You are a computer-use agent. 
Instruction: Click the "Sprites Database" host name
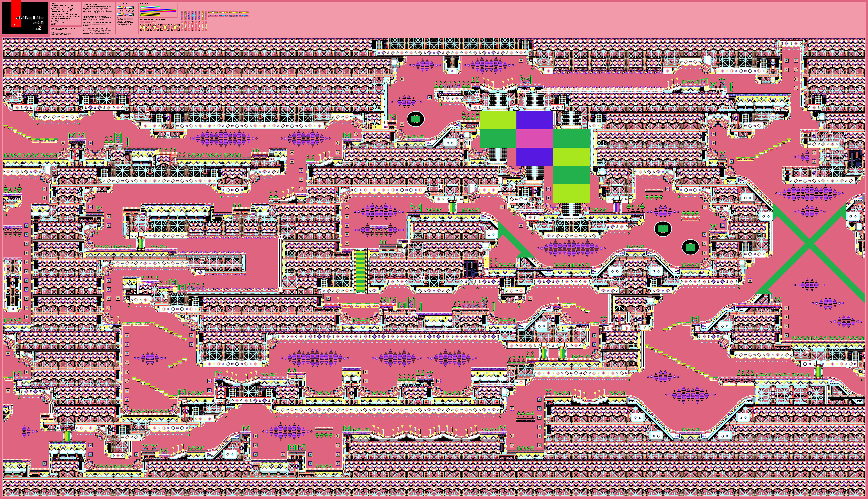point(57,22)
